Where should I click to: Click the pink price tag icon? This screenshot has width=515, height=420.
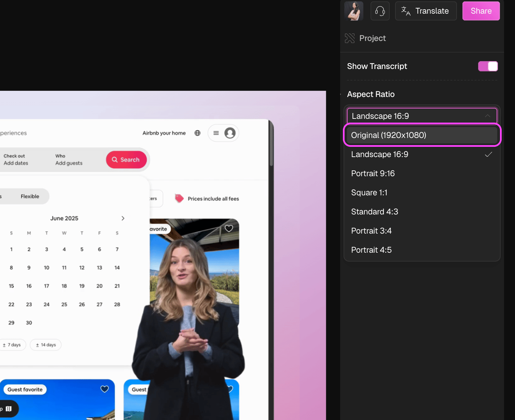coord(179,198)
